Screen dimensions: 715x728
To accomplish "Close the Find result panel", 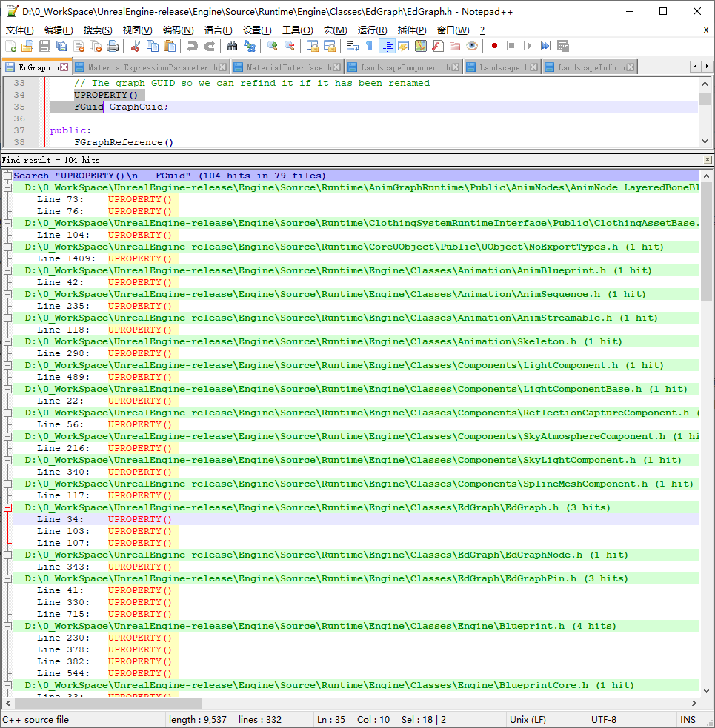I will tap(708, 159).
